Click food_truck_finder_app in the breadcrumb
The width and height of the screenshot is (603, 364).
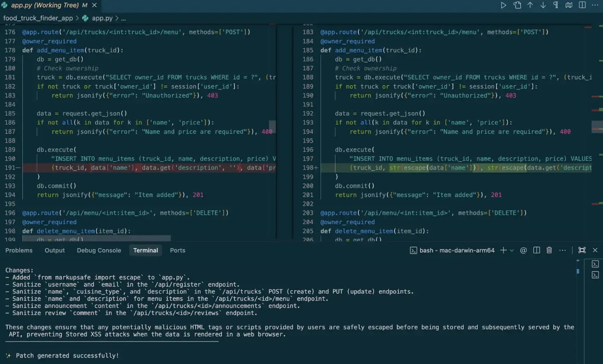(x=38, y=18)
